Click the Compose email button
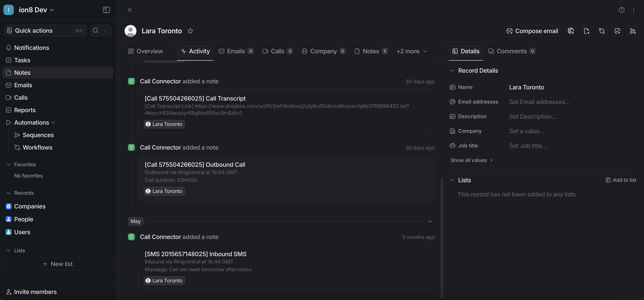644x300 pixels. [532, 31]
